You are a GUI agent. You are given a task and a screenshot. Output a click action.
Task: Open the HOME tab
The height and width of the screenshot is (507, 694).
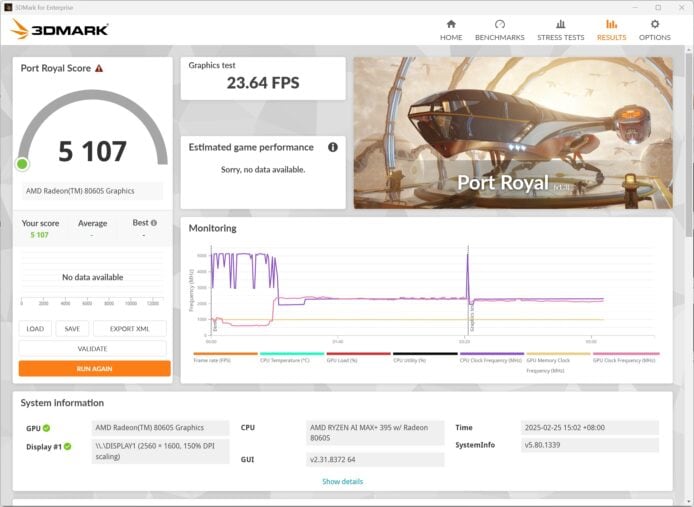pyautogui.click(x=451, y=30)
